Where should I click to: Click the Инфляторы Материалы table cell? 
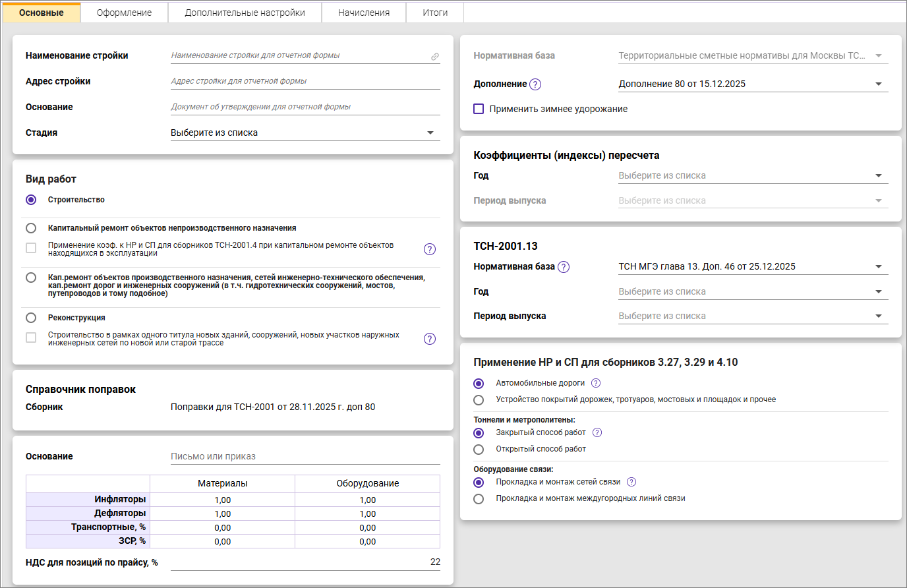[x=223, y=500]
